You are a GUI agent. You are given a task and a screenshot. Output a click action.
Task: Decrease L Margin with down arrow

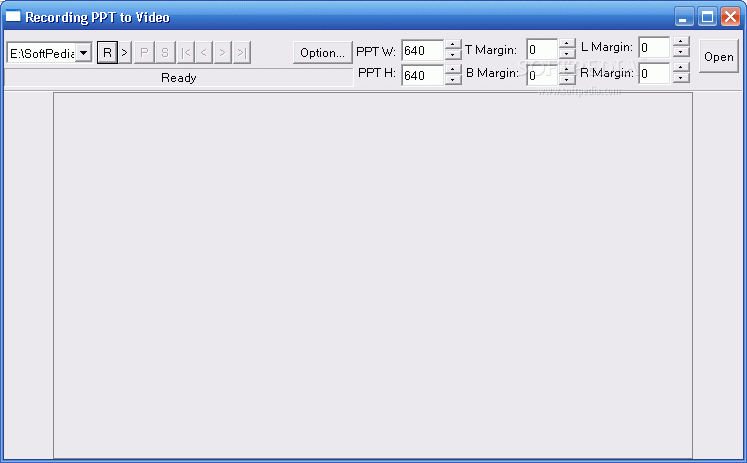coord(681,52)
